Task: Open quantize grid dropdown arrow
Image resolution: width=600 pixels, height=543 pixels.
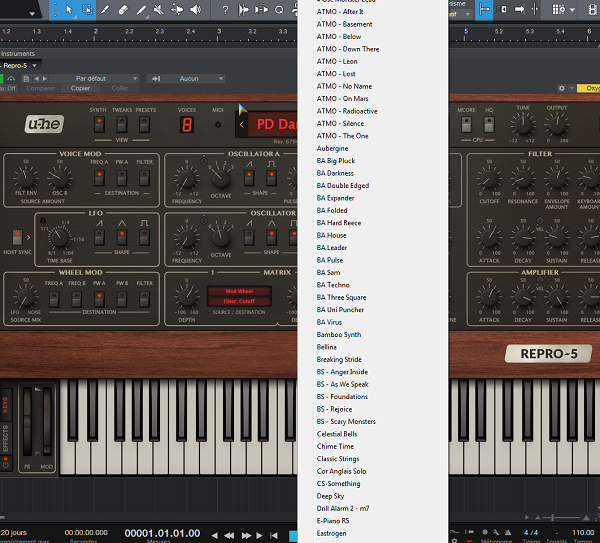Action: pyautogui.click(x=572, y=10)
